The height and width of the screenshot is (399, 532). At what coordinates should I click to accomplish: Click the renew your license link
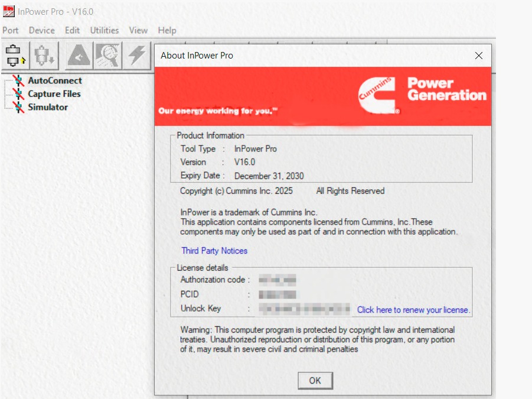point(413,310)
